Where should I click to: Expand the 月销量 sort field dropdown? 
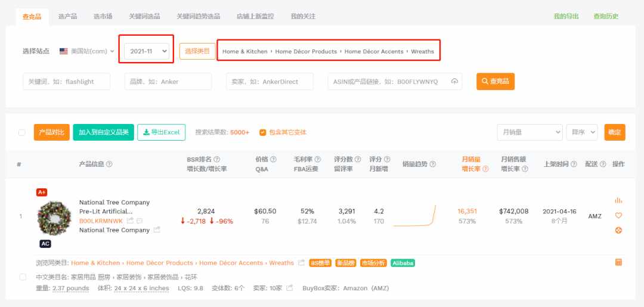click(530, 132)
